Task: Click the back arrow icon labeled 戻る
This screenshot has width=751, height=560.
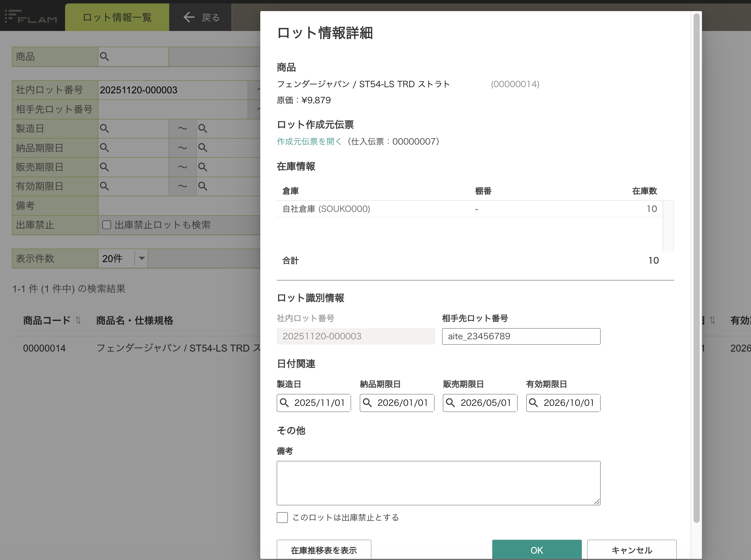Action: click(x=189, y=17)
